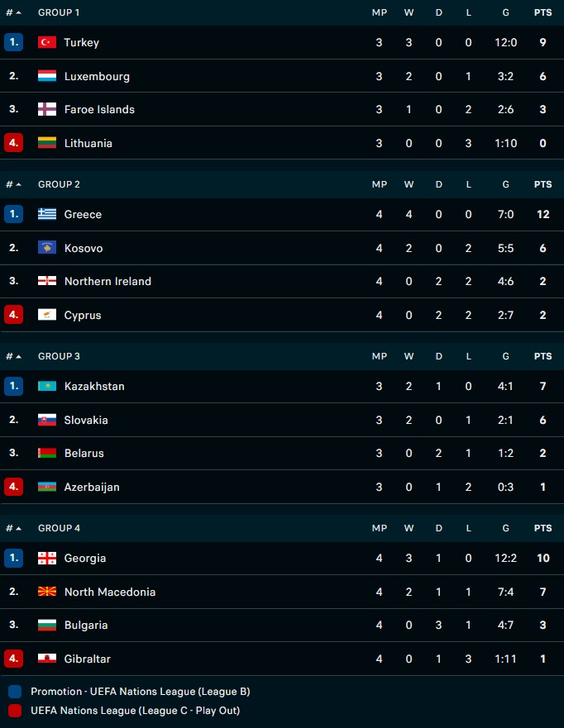
Task: Click the red Play Out legend swatch
Action: [x=14, y=710]
